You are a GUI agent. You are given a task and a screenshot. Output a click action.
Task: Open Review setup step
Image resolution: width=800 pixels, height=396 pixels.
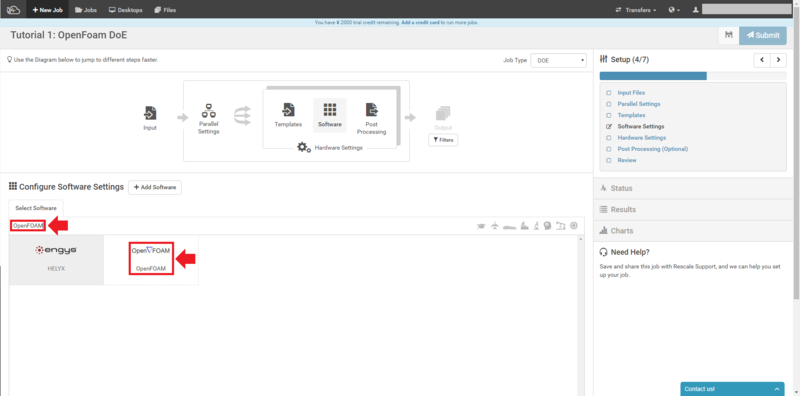627,160
